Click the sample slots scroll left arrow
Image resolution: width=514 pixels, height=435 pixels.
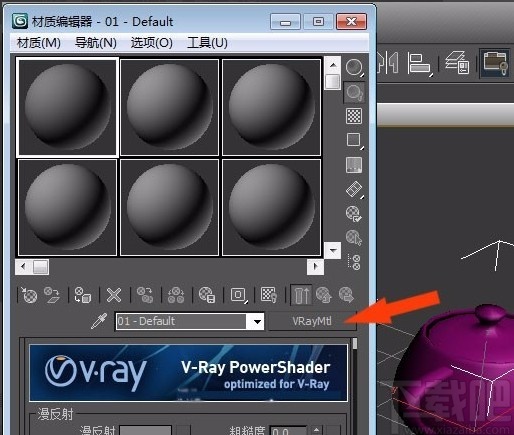click(x=23, y=267)
